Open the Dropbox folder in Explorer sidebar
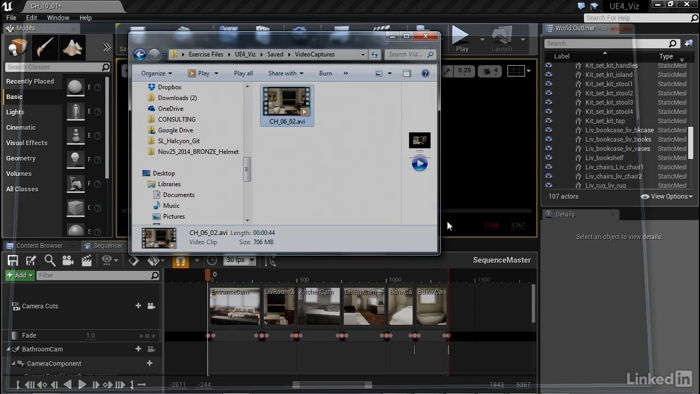The height and width of the screenshot is (394, 700). coord(169,87)
